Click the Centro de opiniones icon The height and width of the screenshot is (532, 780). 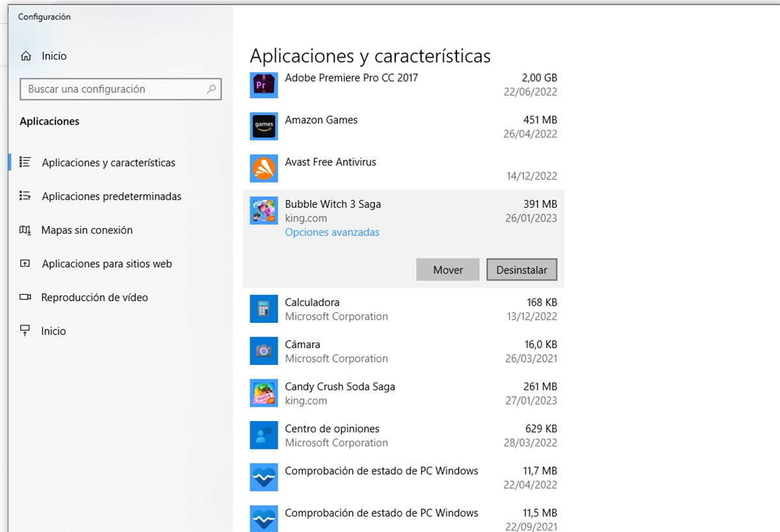pyautogui.click(x=264, y=435)
